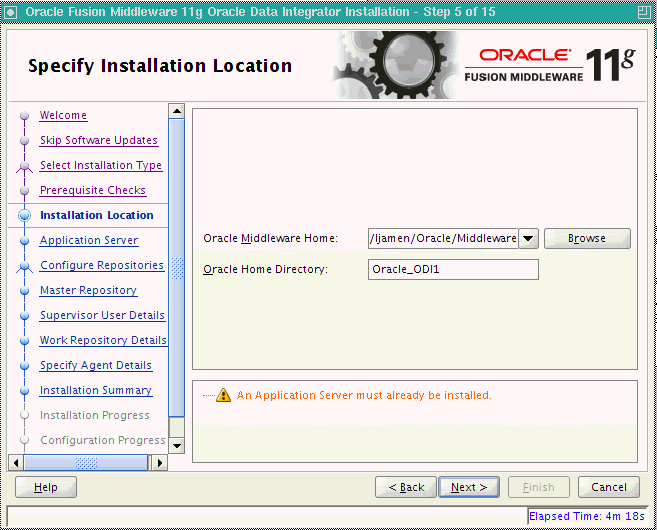Click the Installation Progress step label
Viewport: 657px width, 530px height.
[95, 415]
